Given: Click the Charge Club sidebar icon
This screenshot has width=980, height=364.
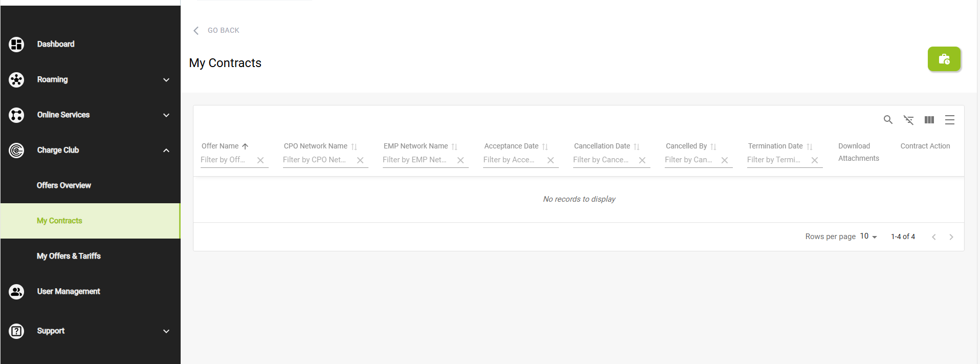Looking at the screenshot, I should click(16, 151).
